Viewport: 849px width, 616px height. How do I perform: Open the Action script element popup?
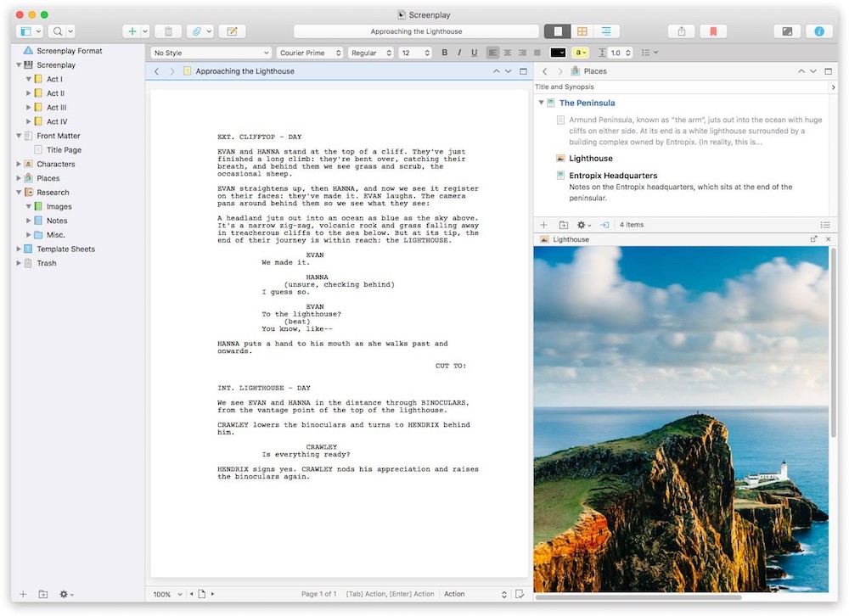pos(475,594)
